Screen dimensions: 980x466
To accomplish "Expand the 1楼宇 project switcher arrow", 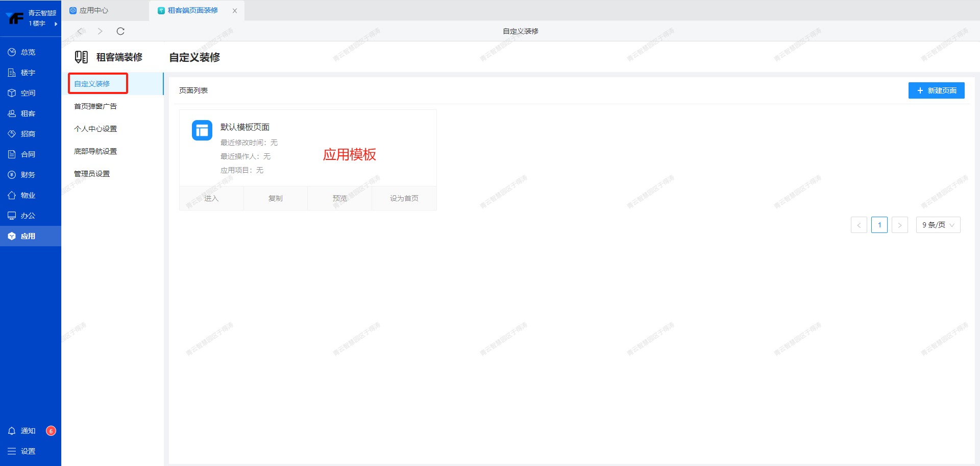I will click(x=56, y=24).
